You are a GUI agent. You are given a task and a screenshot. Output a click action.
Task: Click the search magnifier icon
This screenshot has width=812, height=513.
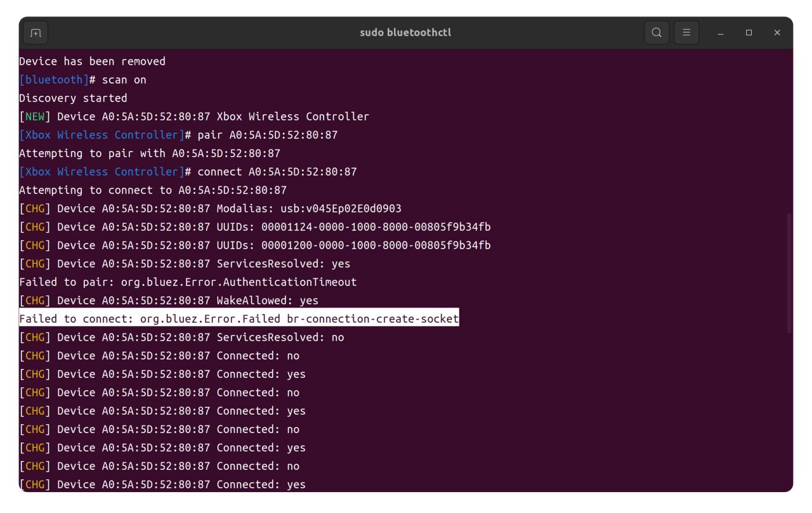pyautogui.click(x=657, y=33)
